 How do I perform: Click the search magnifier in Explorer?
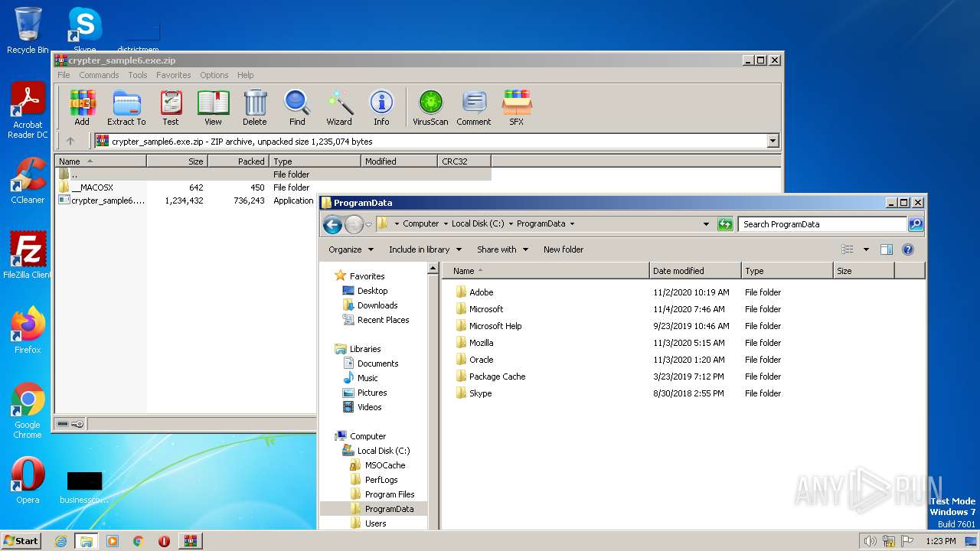[916, 224]
